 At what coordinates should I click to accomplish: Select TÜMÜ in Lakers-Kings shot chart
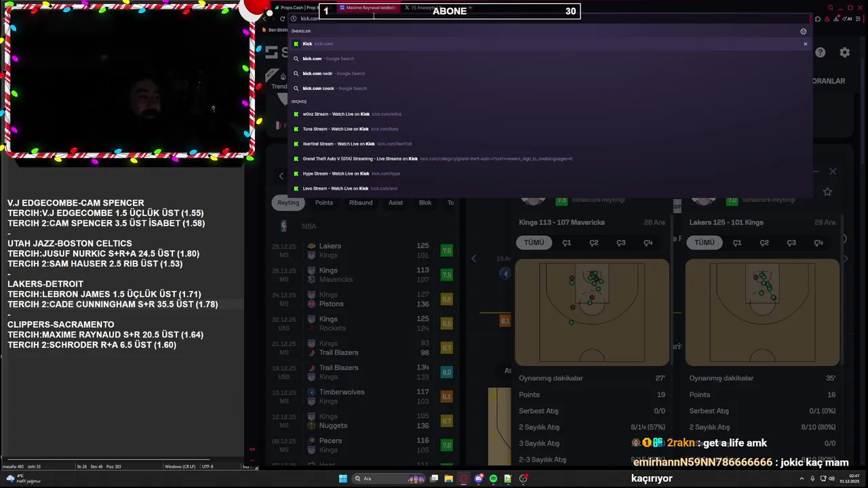pos(704,243)
